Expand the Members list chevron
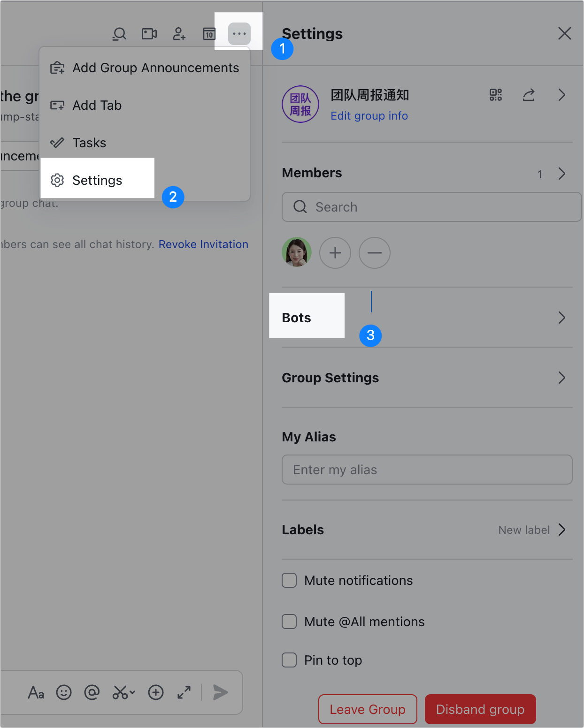This screenshot has width=584, height=728. pos(562,174)
